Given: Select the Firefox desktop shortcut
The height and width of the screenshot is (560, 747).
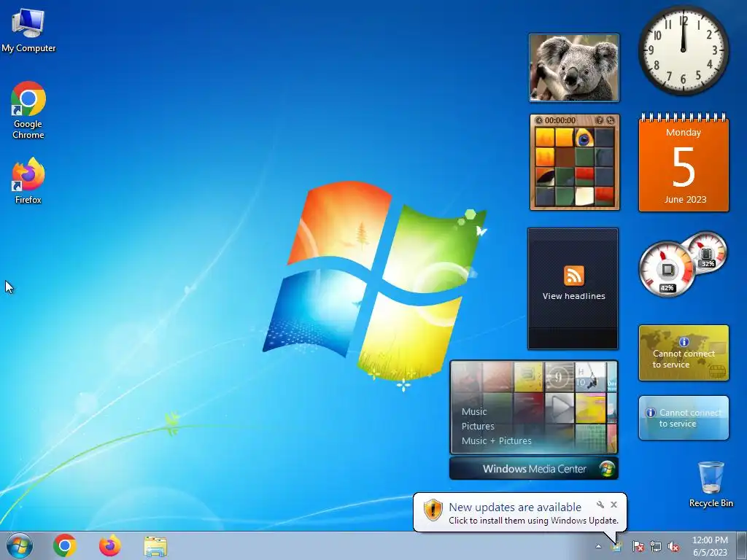Looking at the screenshot, I should pos(28,181).
